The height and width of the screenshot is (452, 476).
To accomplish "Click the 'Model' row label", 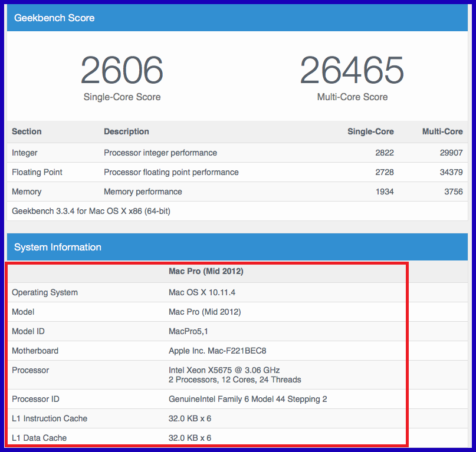I will (x=23, y=312).
